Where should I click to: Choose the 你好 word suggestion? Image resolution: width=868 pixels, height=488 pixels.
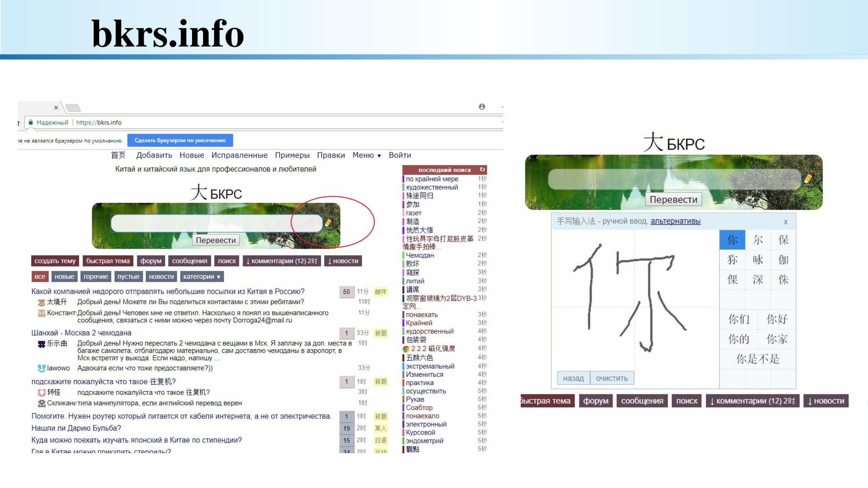[777, 319]
